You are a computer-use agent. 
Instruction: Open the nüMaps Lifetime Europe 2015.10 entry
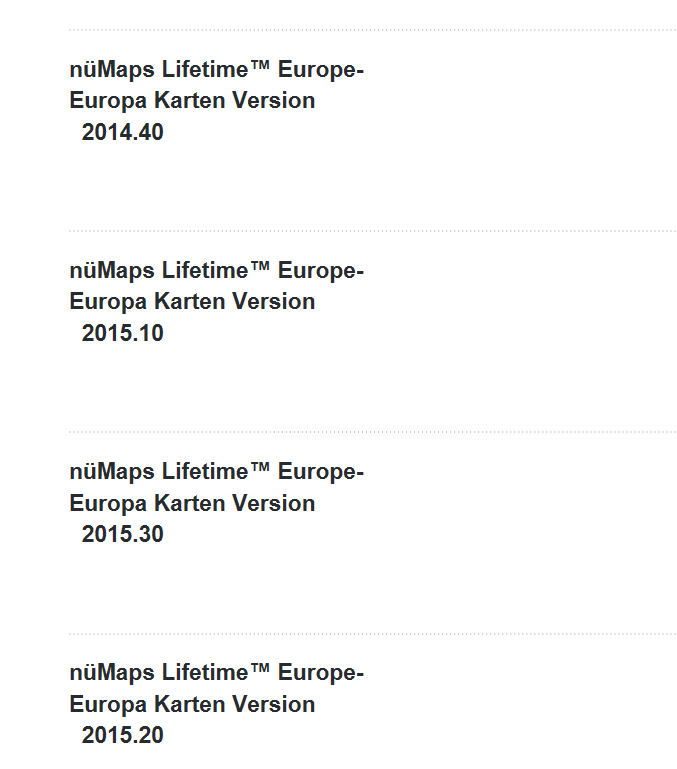tap(216, 302)
